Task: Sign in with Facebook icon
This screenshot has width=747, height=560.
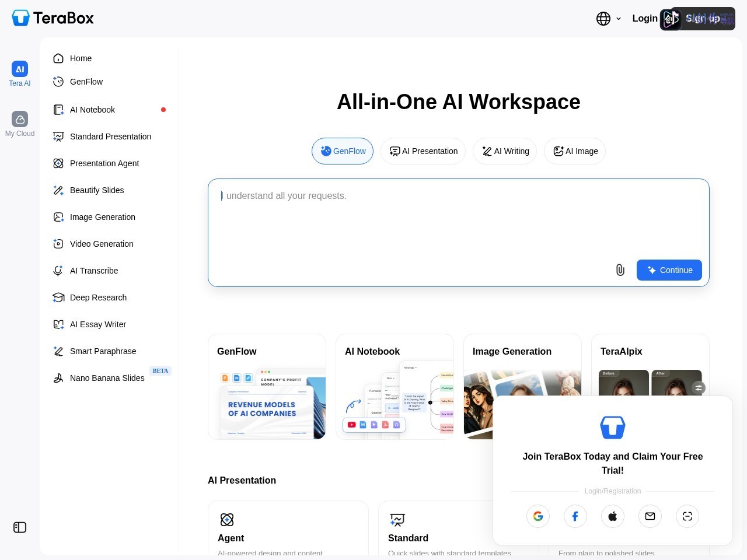Action: coord(575,516)
